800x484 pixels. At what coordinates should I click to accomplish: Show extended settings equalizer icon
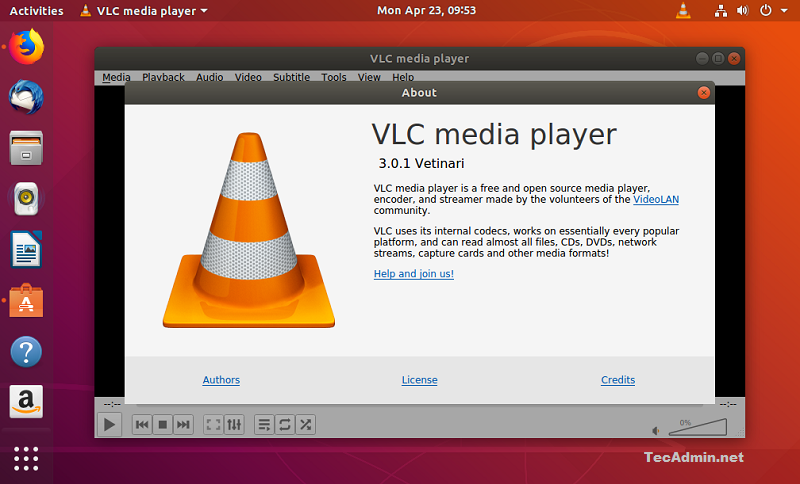[x=234, y=424]
